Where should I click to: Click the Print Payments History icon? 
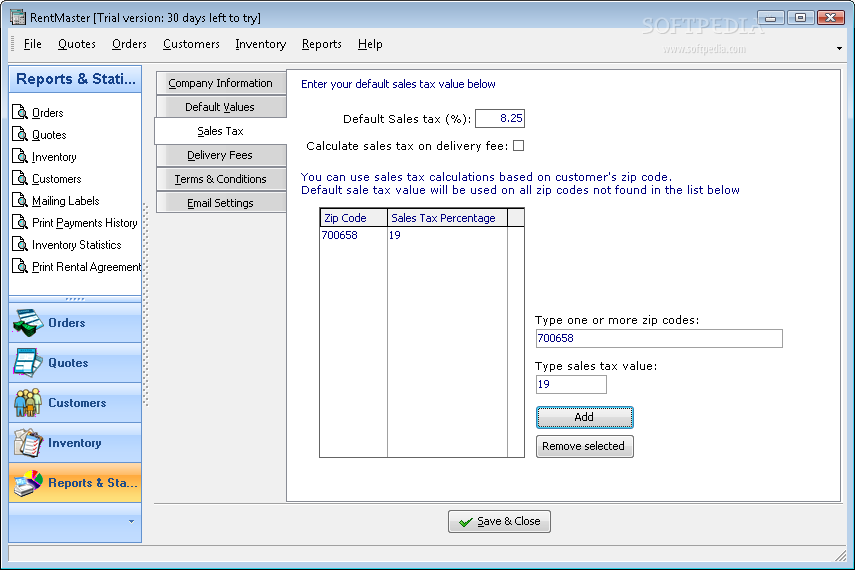[x=20, y=222]
